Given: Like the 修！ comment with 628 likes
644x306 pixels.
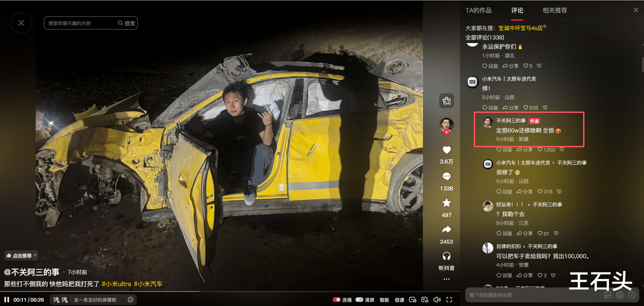Looking at the screenshot, I should pyautogui.click(x=531, y=108).
